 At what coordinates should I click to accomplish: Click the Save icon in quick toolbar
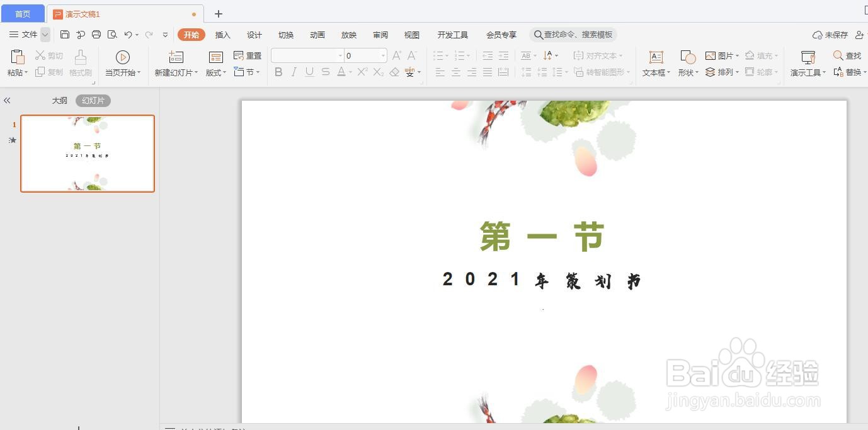click(65, 35)
